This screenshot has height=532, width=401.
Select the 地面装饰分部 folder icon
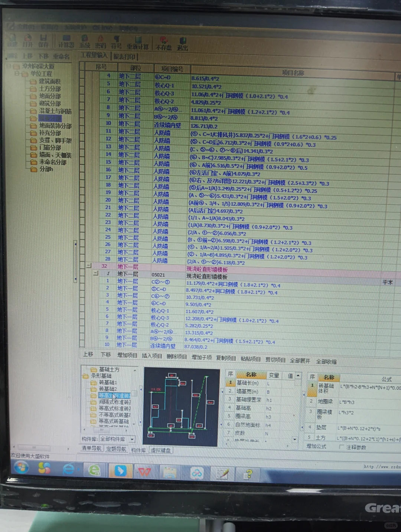[x=33, y=126]
